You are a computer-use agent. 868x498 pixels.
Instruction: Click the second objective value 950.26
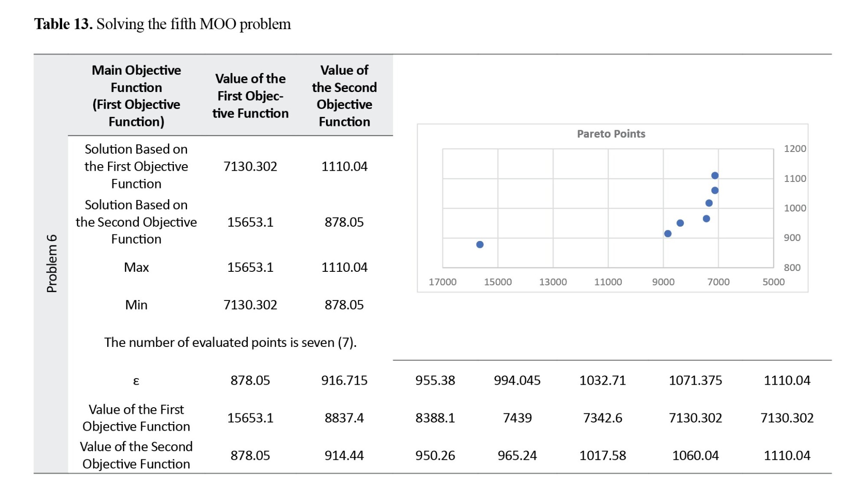435,455
